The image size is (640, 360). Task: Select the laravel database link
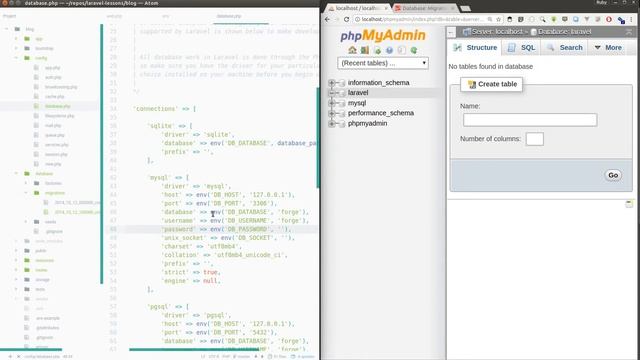[358, 93]
